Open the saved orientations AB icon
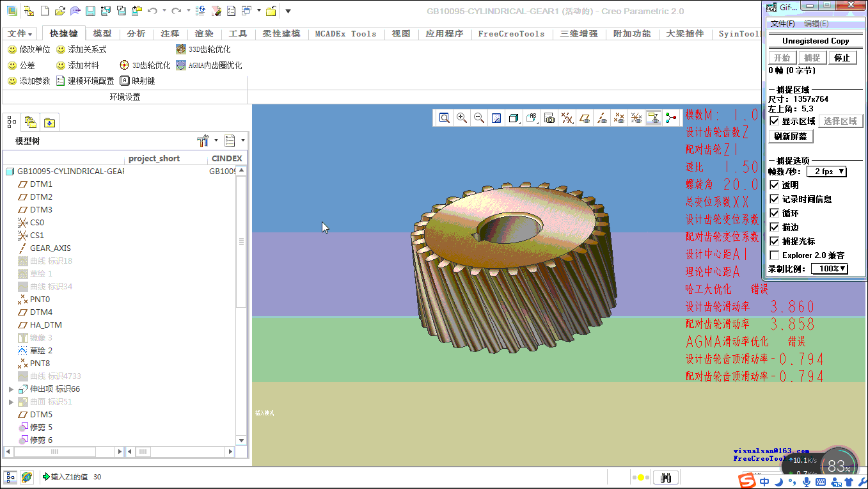868x489 pixels. 532,118
